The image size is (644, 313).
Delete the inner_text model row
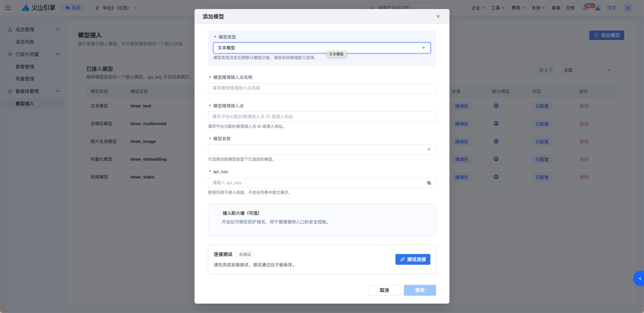pyautogui.click(x=584, y=106)
